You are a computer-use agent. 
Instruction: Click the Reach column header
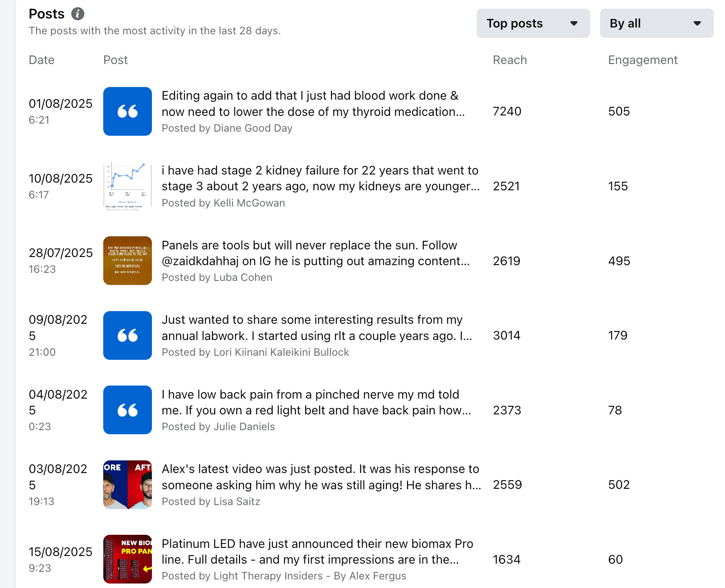(x=509, y=60)
